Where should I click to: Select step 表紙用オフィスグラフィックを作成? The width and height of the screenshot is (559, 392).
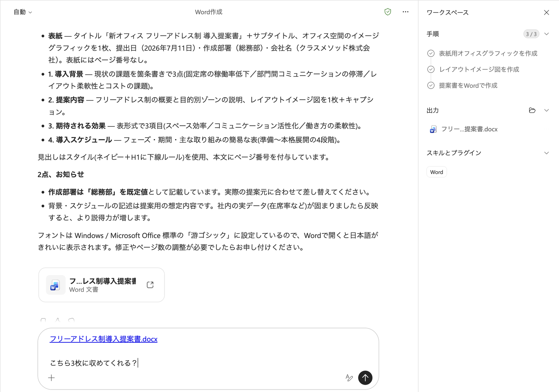click(482, 53)
